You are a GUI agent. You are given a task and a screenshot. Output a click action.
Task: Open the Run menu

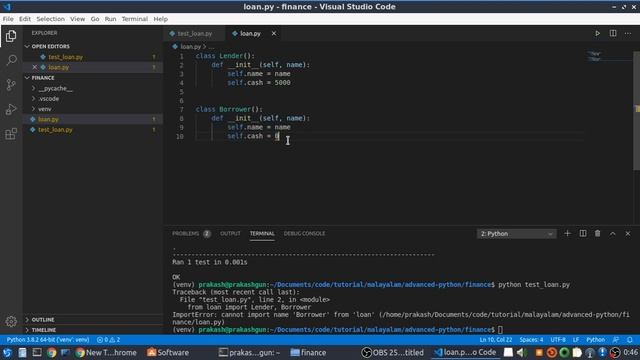pos(110,19)
